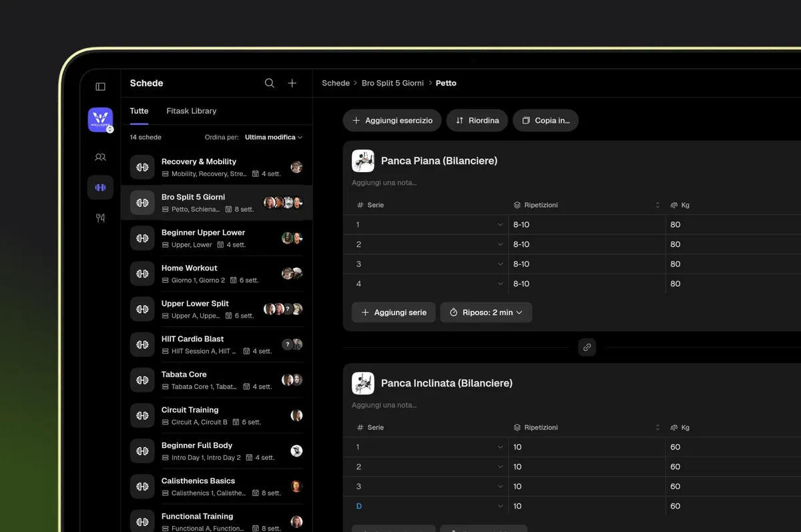Open the Wellness workspace logo
Screen dimensions: 801x532
(100, 120)
